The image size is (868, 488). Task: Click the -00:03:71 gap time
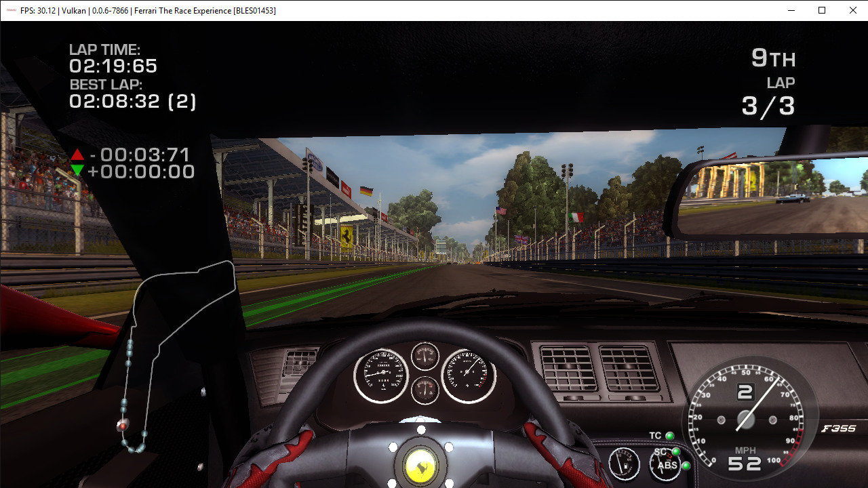pyautogui.click(x=140, y=155)
